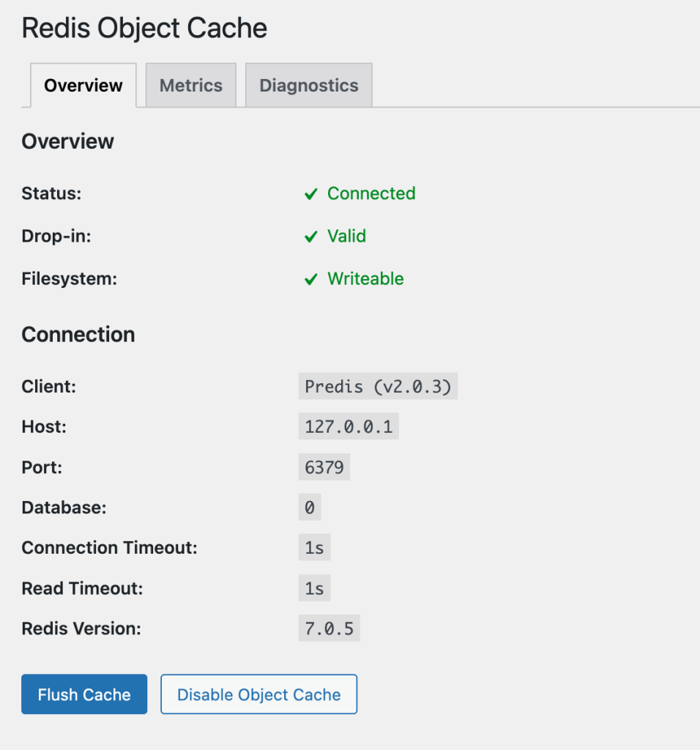Click the Connected status text
This screenshot has width=700, height=750.
pyautogui.click(x=371, y=193)
